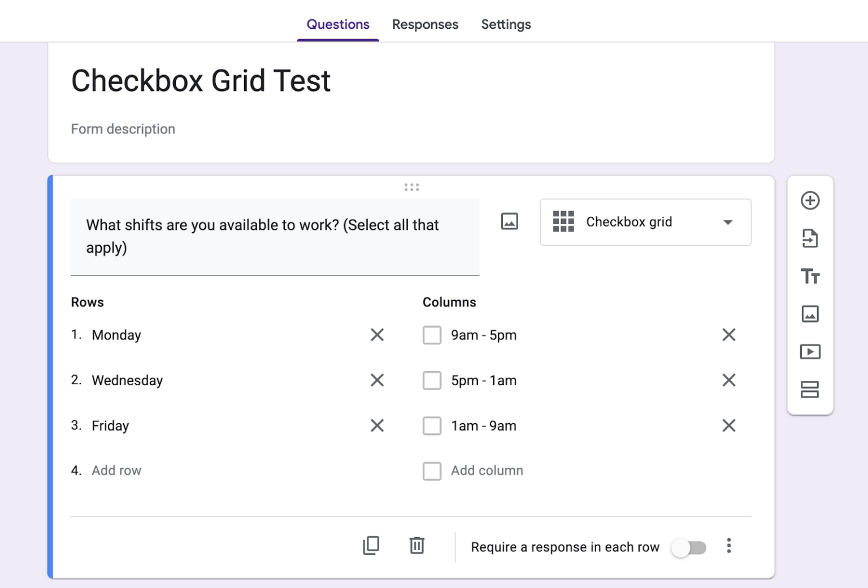Insert an image next to the question text

[509, 221]
